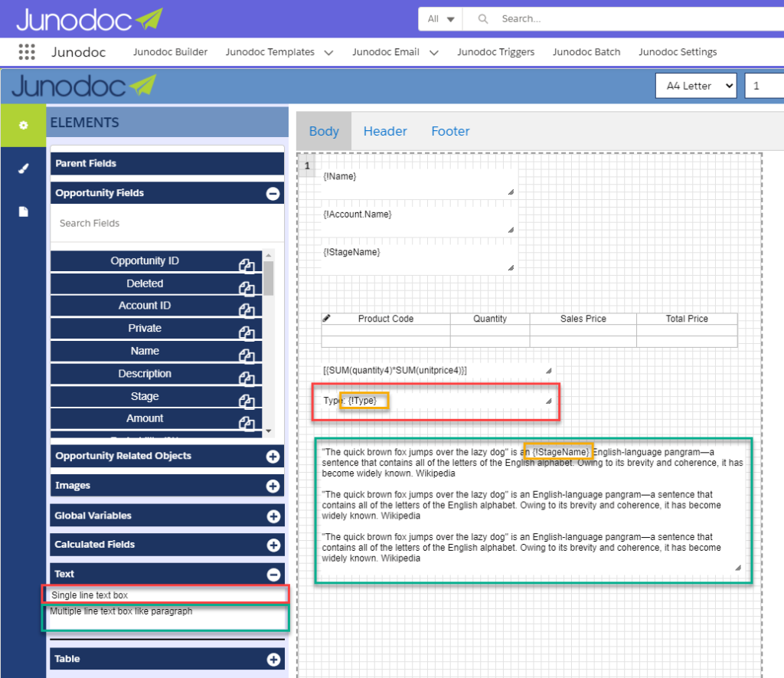Open the All search scope dropdown
The height and width of the screenshot is (678, 784).
[x=440, y=19]
